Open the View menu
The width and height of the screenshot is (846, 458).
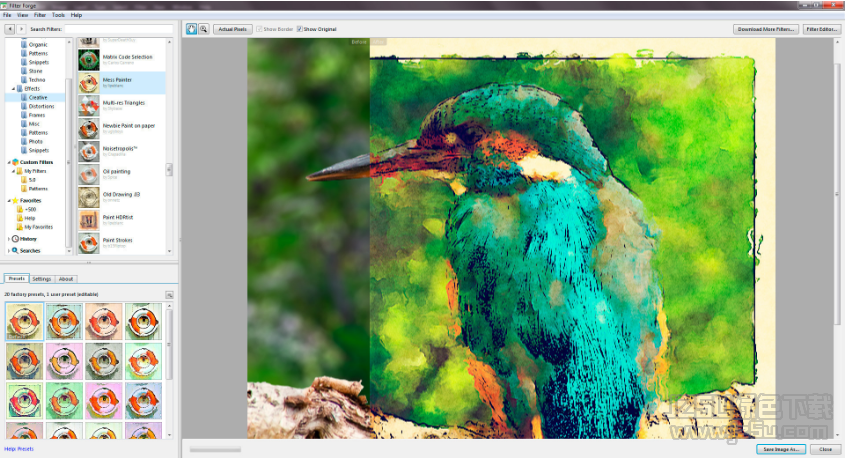point(23,15)
